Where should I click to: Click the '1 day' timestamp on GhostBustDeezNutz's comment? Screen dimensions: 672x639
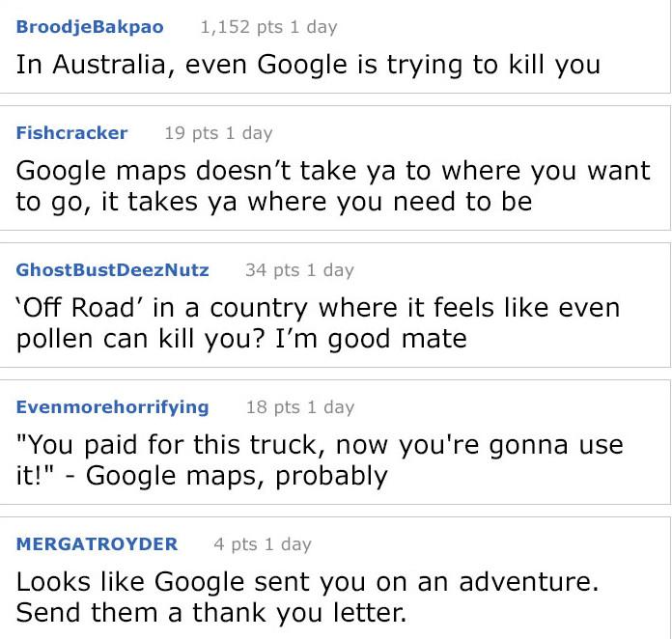coord(330,270)
